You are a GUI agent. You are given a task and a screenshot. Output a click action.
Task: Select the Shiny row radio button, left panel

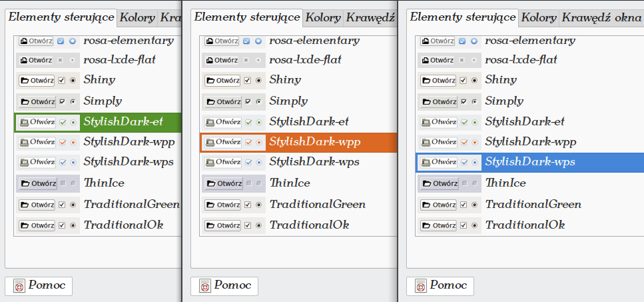(73, 81)
